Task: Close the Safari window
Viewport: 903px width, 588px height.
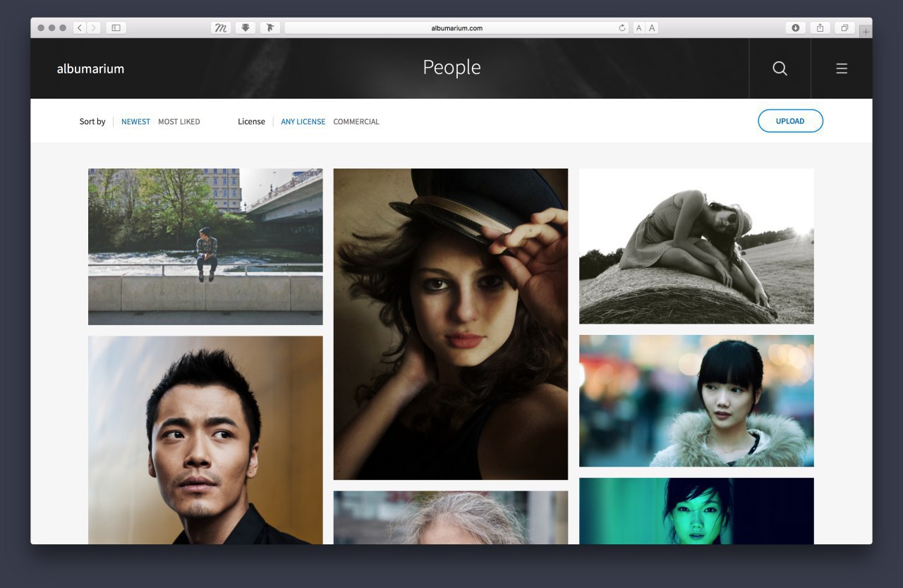Action: 41,27
